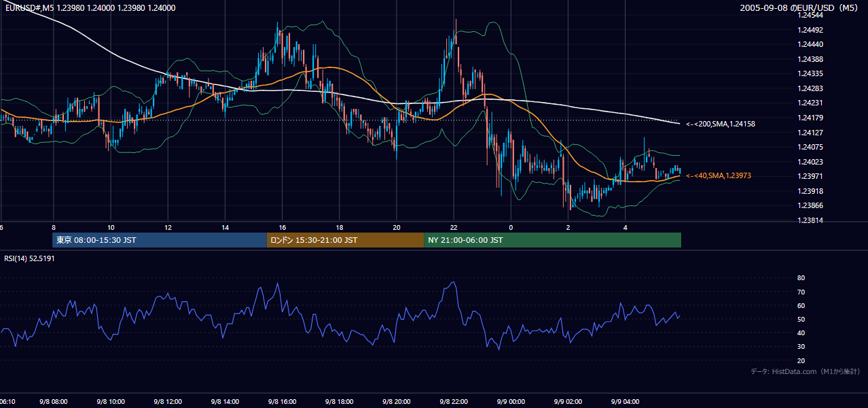Click the Tokyo 08:00-15:30 JST session bar

[159, 240]
